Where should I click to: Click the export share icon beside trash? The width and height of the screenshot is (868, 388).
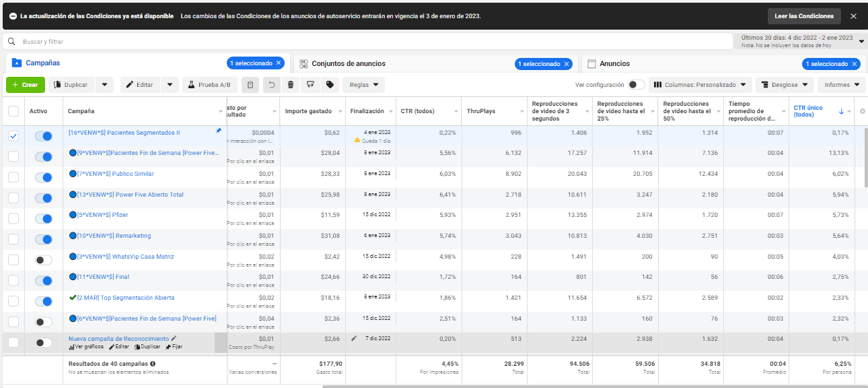point(310,85)
